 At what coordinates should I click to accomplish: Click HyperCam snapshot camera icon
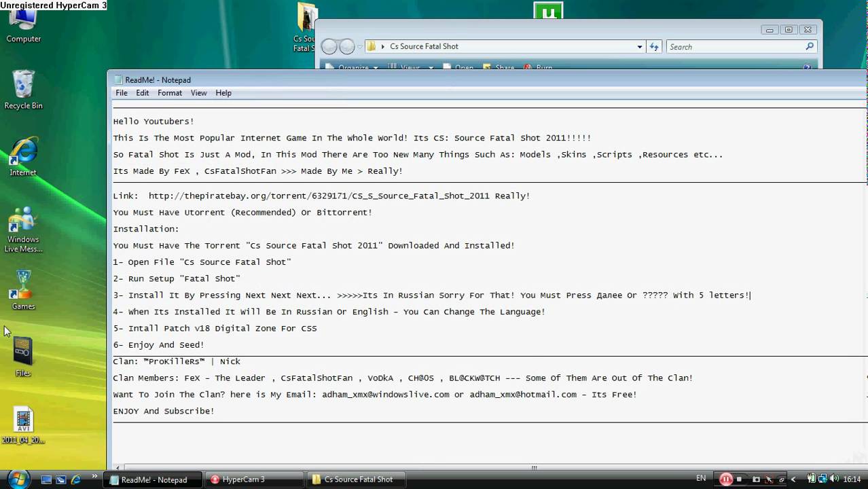(x=756, y=479)
